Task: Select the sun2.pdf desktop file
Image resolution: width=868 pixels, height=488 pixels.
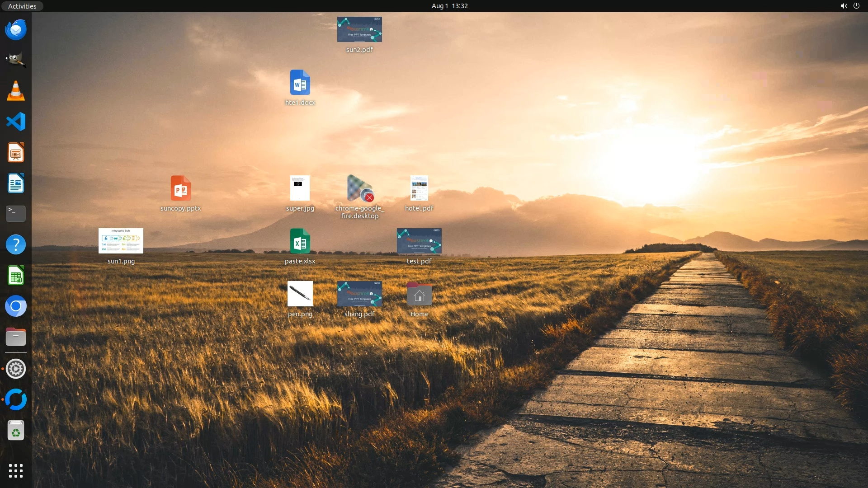Action: pos(359,30)
